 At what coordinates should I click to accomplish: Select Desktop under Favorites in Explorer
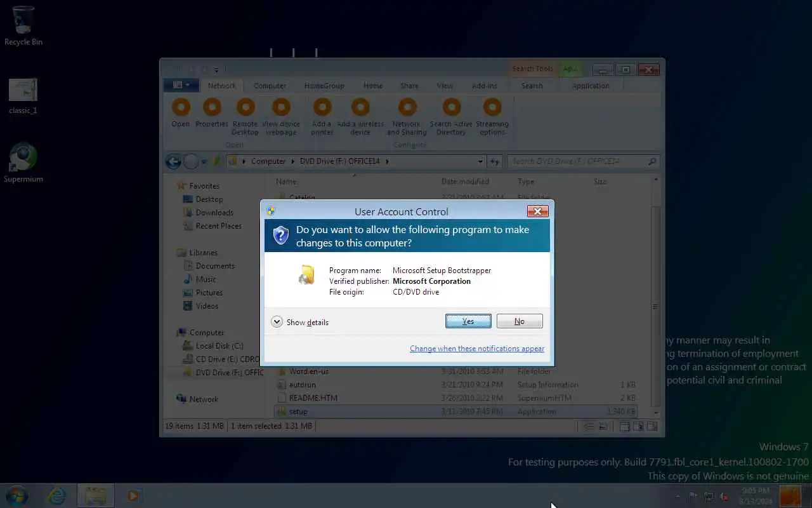point(209,199)
